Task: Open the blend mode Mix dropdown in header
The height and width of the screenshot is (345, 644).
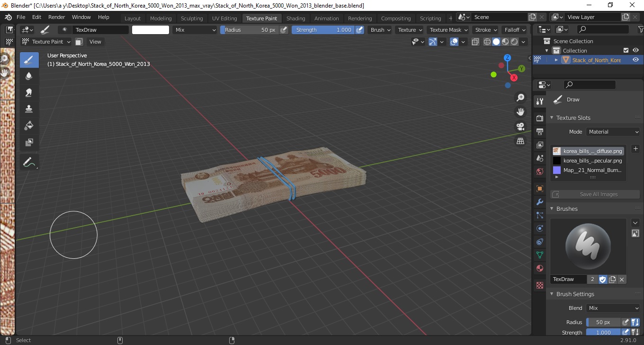Action: [x=195, y=30]
